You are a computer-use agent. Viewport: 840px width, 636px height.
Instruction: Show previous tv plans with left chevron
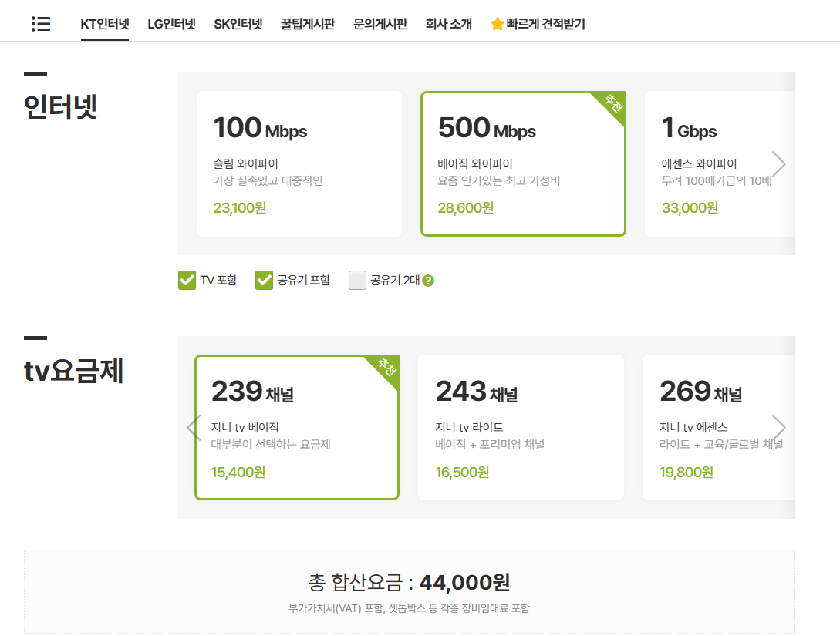tap(194, 427)
